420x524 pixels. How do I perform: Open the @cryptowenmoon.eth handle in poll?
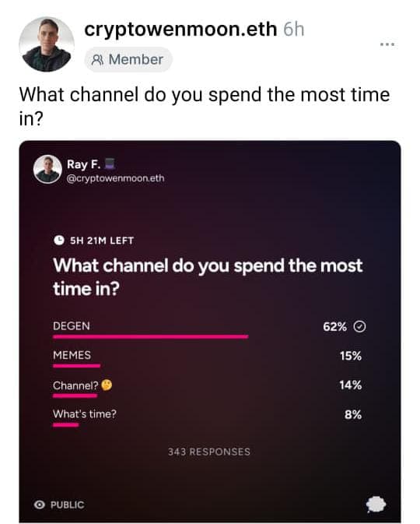click(116, 178)
